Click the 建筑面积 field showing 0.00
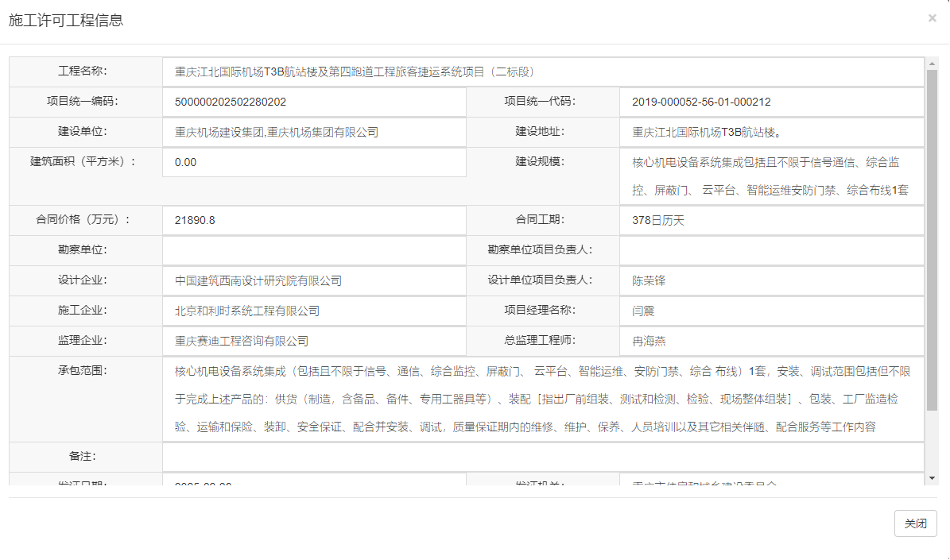 point(314,163)
